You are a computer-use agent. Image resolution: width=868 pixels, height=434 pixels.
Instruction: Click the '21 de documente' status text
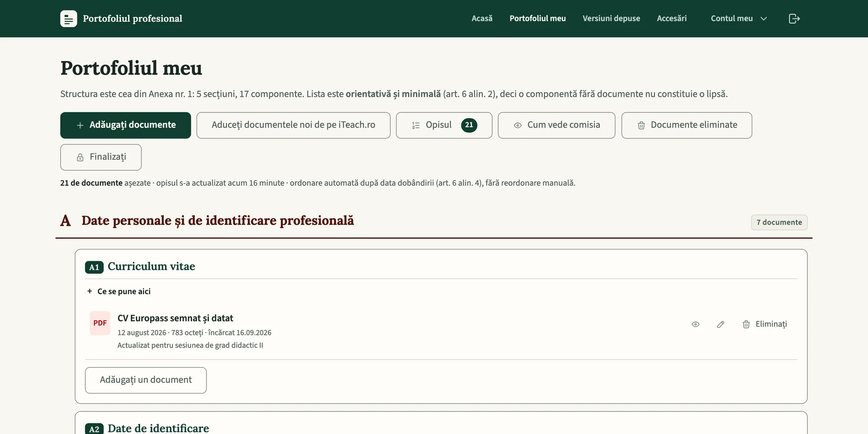91,183
